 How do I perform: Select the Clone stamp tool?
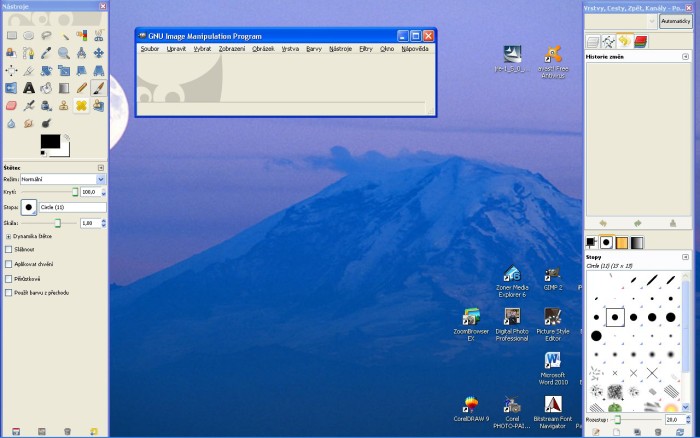[x=64, y=106]
